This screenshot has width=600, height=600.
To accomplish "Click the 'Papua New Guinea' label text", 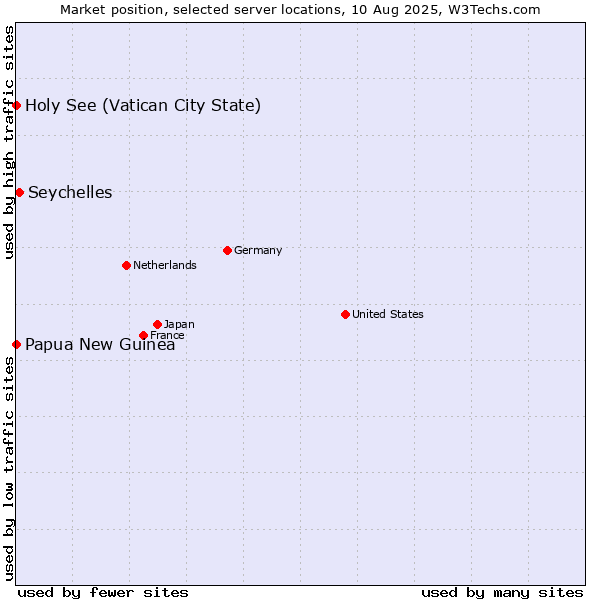I will (100, 344).
